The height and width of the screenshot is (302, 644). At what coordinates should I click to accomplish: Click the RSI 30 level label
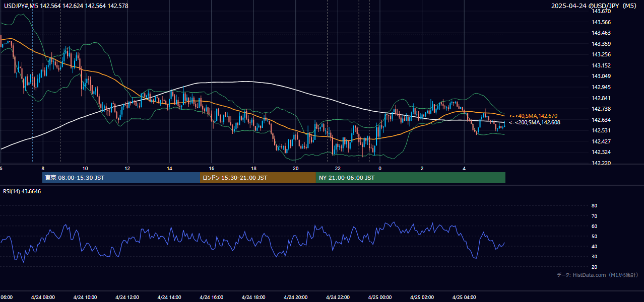pos(594,257)
